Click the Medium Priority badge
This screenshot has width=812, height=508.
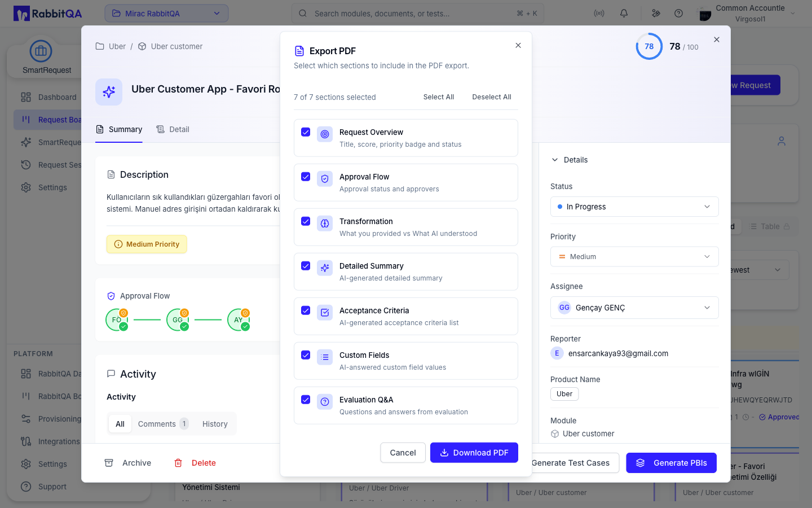[x=147, y=244]
